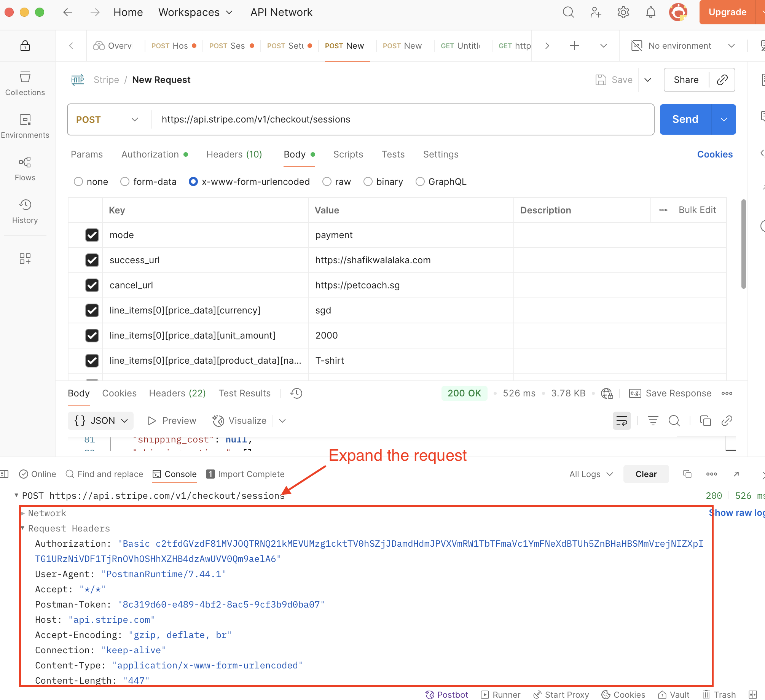Click into the request URL field
765x700 pixels.
[x=403, y=119]
